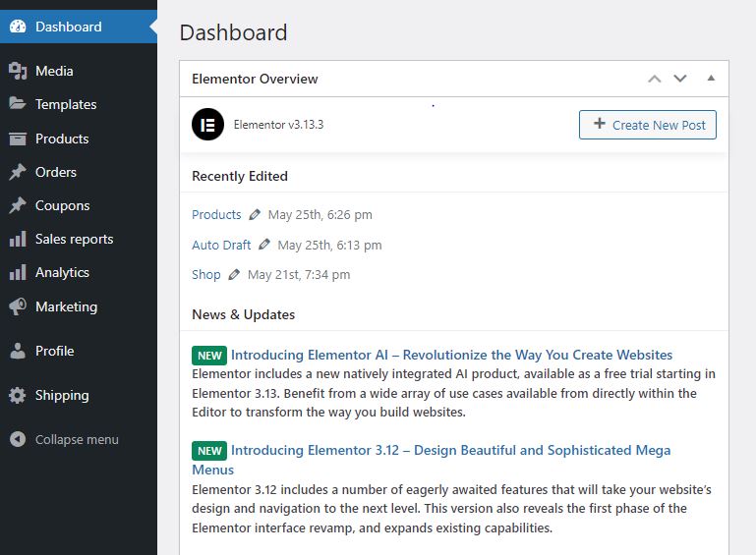Click the Coupons pin icon

pos(18,205)
